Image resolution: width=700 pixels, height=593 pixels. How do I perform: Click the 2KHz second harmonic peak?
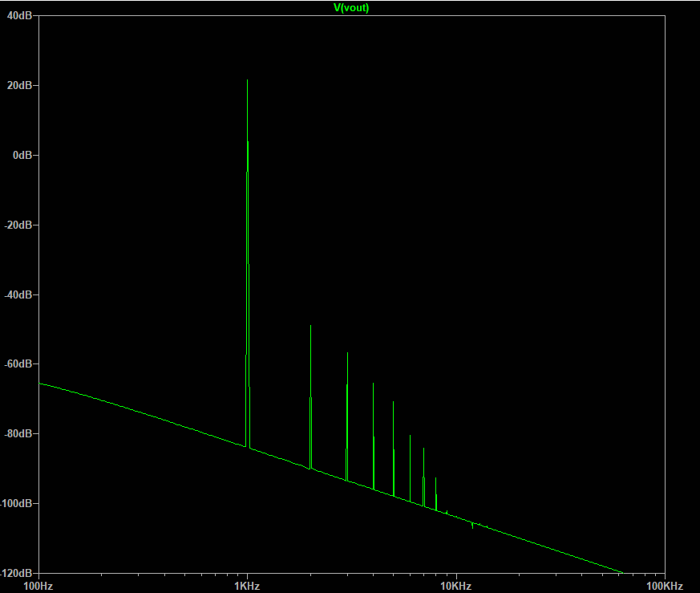click(311, 327)
